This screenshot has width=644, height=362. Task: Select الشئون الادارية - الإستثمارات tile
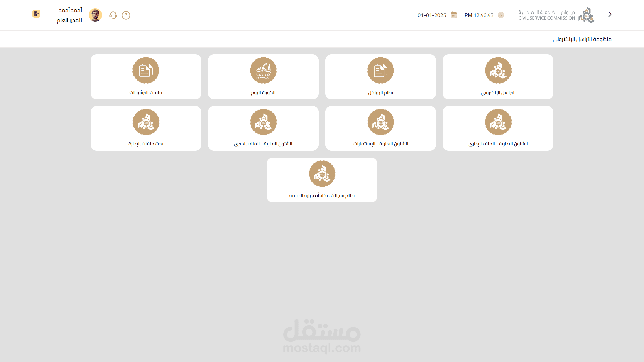(381, 128)
